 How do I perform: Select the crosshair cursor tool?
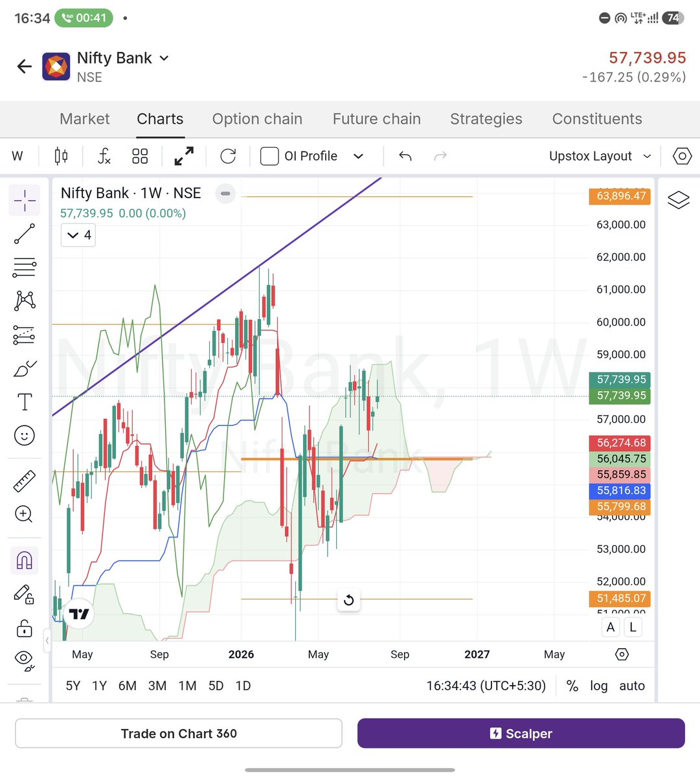[x=25, y=200]
